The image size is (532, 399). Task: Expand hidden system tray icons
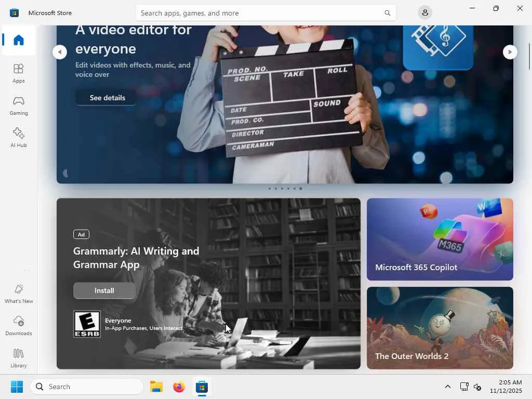tap(448, 387)
